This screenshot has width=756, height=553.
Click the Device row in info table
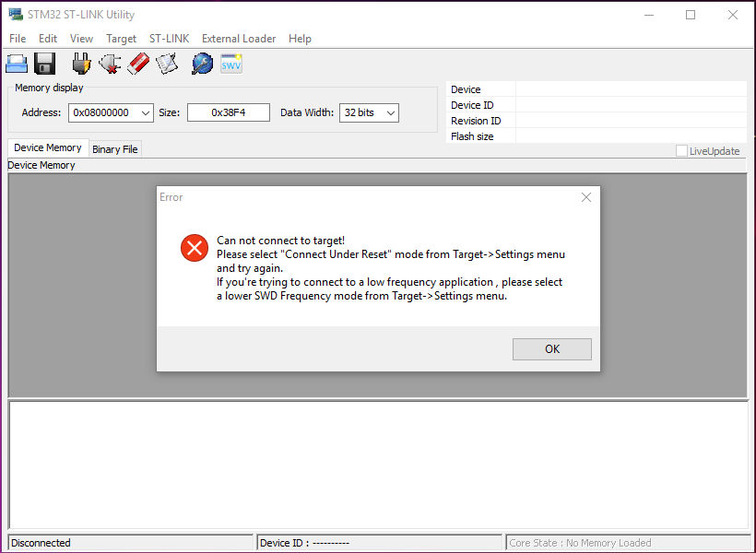[597, 89]
